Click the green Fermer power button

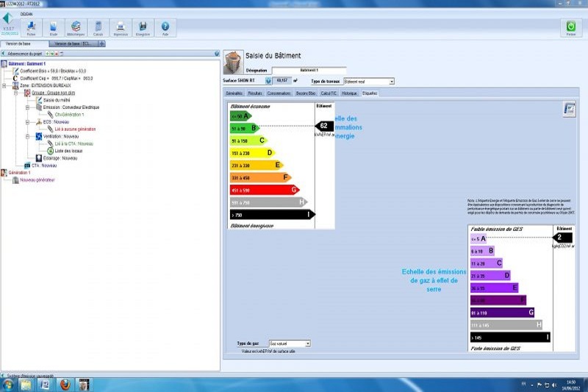tap(571, 28)
